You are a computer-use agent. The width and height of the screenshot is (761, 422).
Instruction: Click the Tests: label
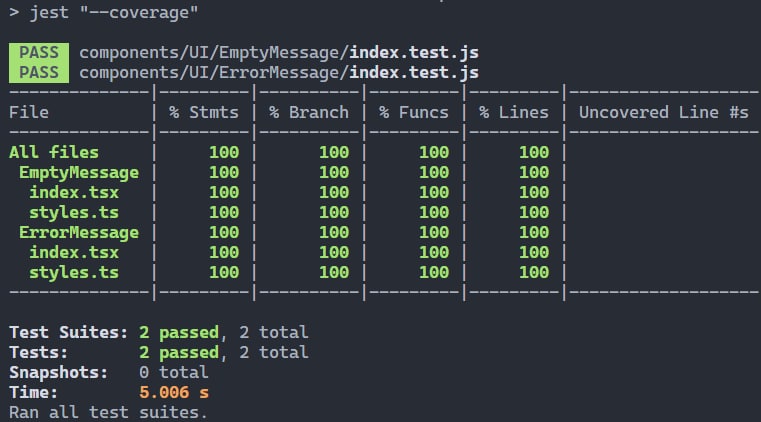39,353
